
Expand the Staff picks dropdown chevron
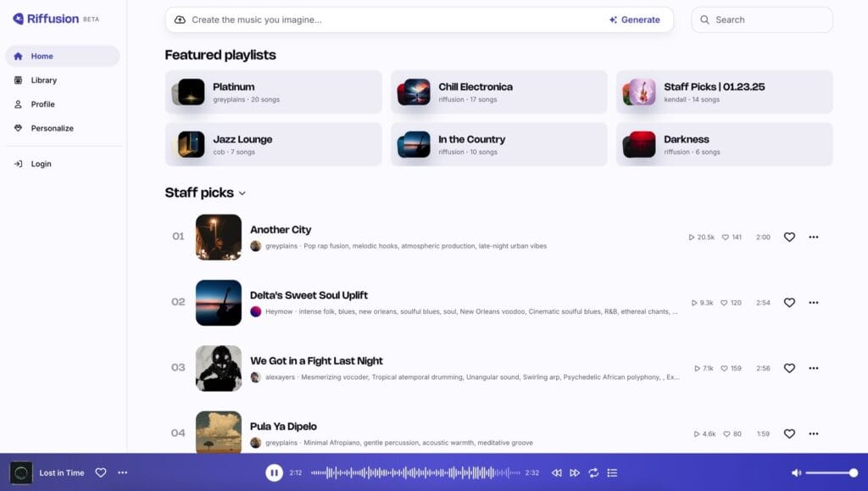click(242, 193)
